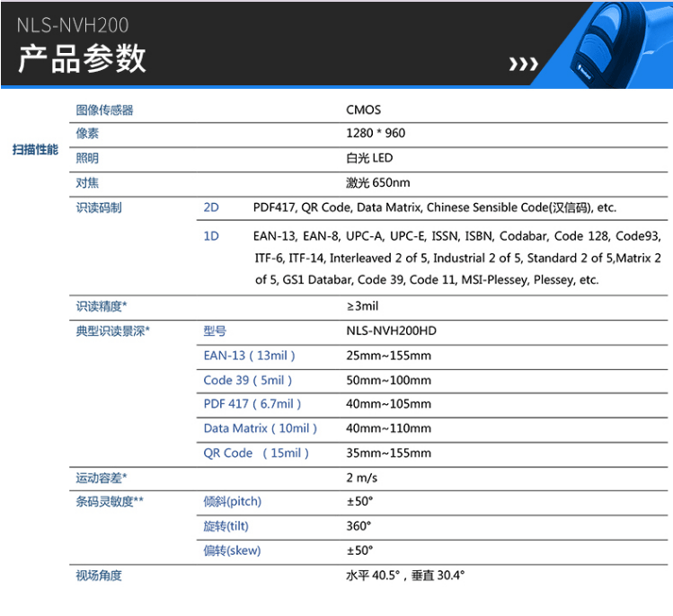The height and width of the screenshot is (616, 673).
Task: Click the EAN-13 (13mil) label
Action: [250, 356]
